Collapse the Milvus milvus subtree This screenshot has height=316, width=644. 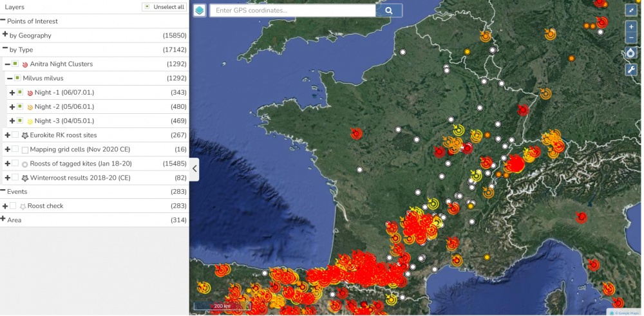tap(9, 78)
